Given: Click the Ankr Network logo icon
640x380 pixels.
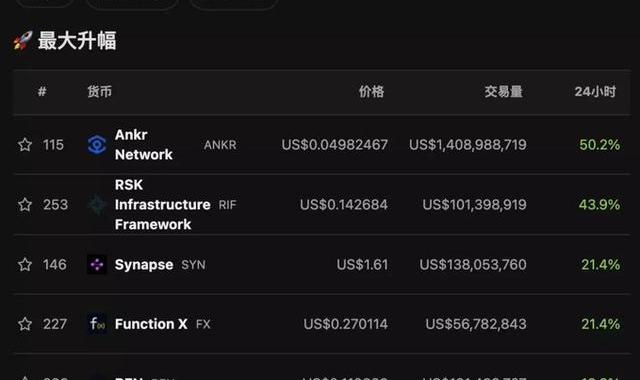Looking at the screenshot, I should click(97, 145).
